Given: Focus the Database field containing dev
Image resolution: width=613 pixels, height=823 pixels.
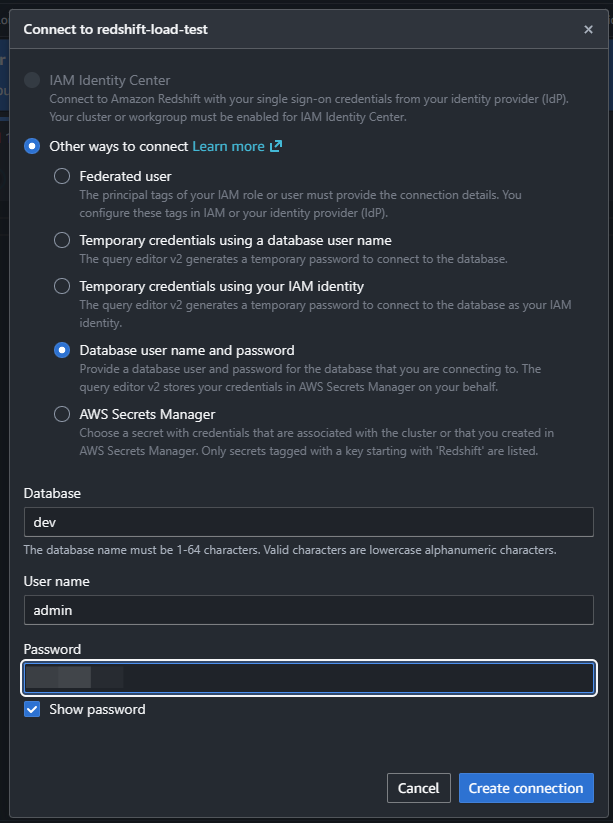Looking at the screenshot, I should click(308, 522).
